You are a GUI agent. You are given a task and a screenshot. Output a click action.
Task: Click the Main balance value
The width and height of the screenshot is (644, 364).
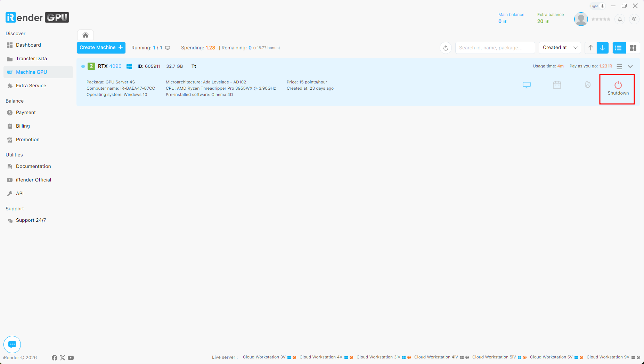click(x=503, y=22)
